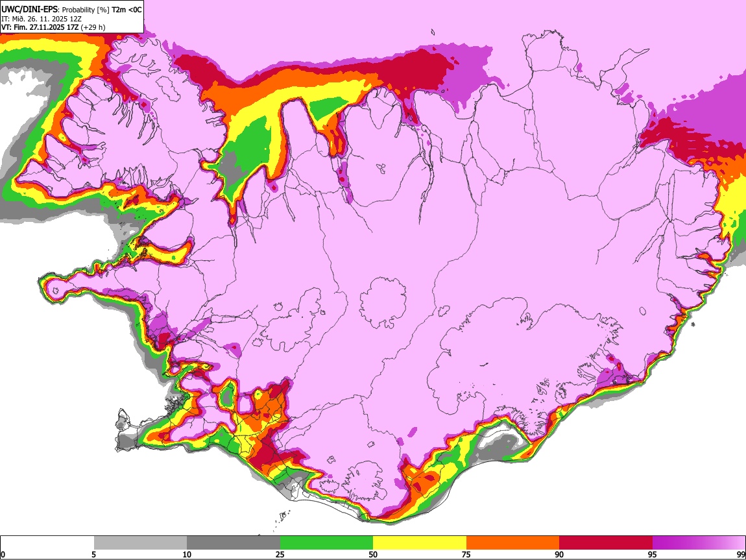Click the 'UWC/DINI-EPS' title text
This screenshot has height=560, width=746.
click(30, 10)
